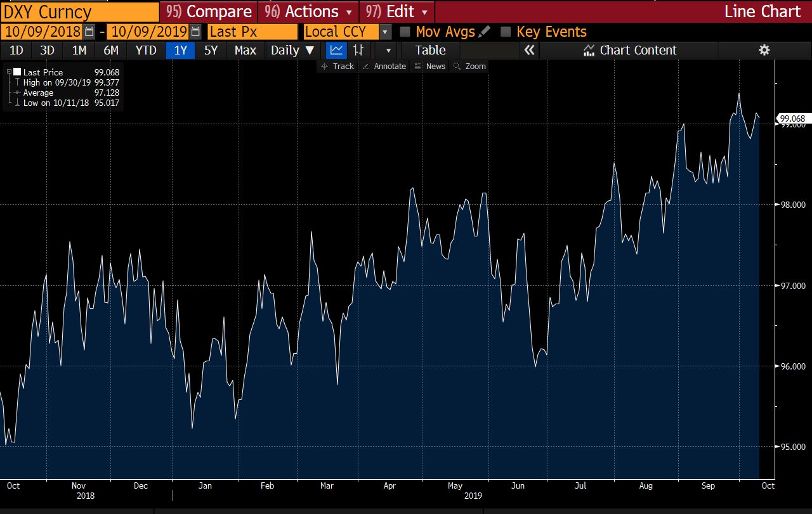Click 95) Compare button

pos(209,11)
